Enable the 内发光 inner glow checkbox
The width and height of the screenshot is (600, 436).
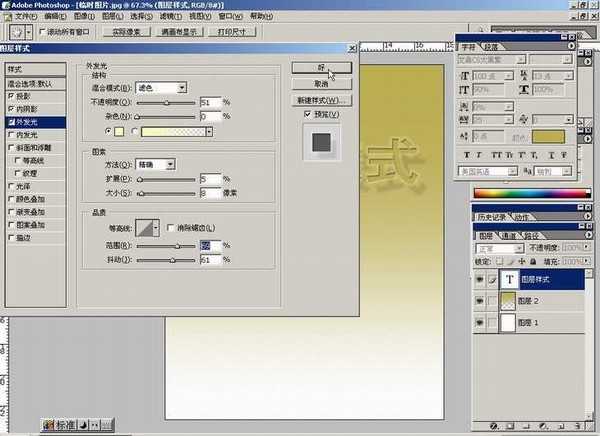pyautogui.click(x=11, y=134)
